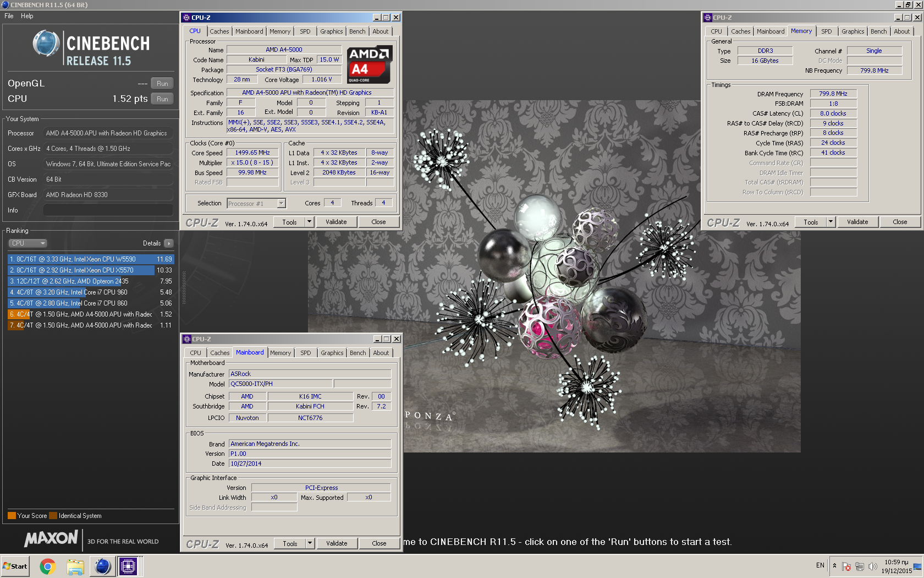The height and width of the screenshot is (578, 924).
Task: Open Memory tab in bottom Mainboard CPU-Z window
Action: click(280, 353)
